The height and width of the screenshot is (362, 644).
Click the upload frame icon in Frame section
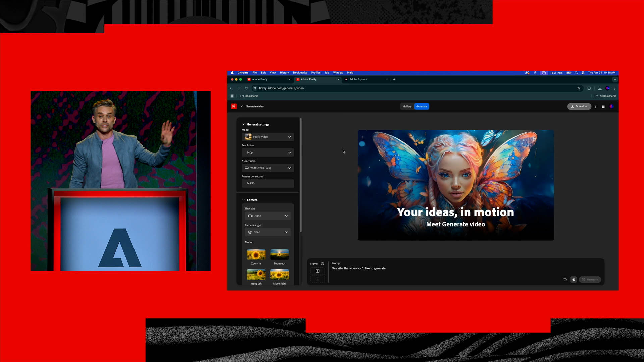tap(317, 271)
